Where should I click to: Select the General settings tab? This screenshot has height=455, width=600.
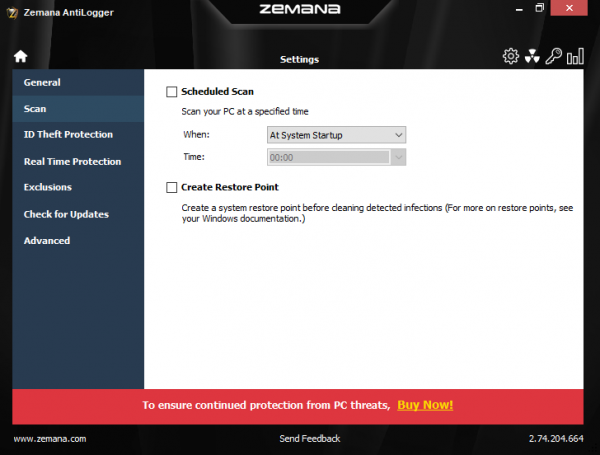pyautogui.click(x=78, y=82)
